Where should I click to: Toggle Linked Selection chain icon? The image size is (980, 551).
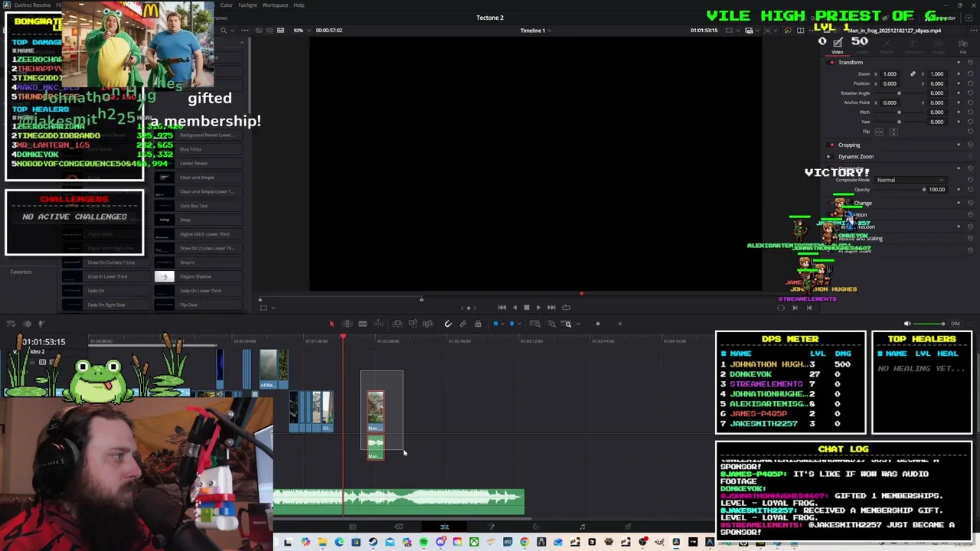coord(463,324)
